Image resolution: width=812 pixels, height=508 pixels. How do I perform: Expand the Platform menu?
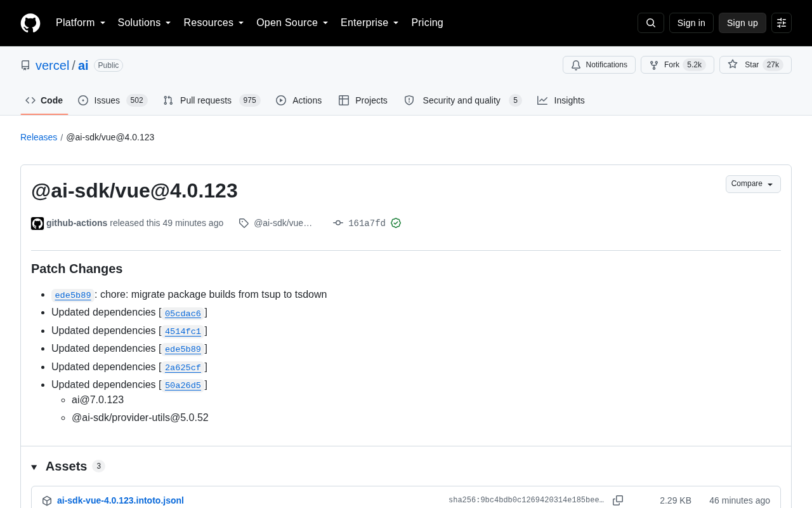pos(81,23)
